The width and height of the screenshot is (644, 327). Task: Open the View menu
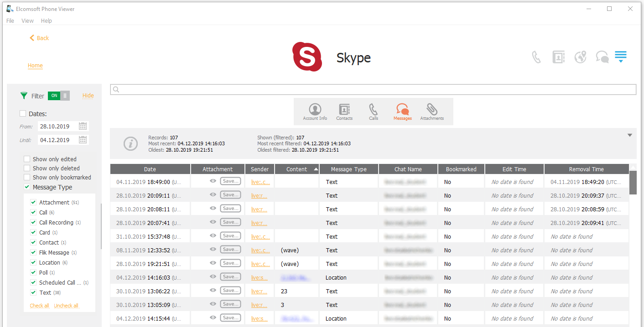[27, 21]
